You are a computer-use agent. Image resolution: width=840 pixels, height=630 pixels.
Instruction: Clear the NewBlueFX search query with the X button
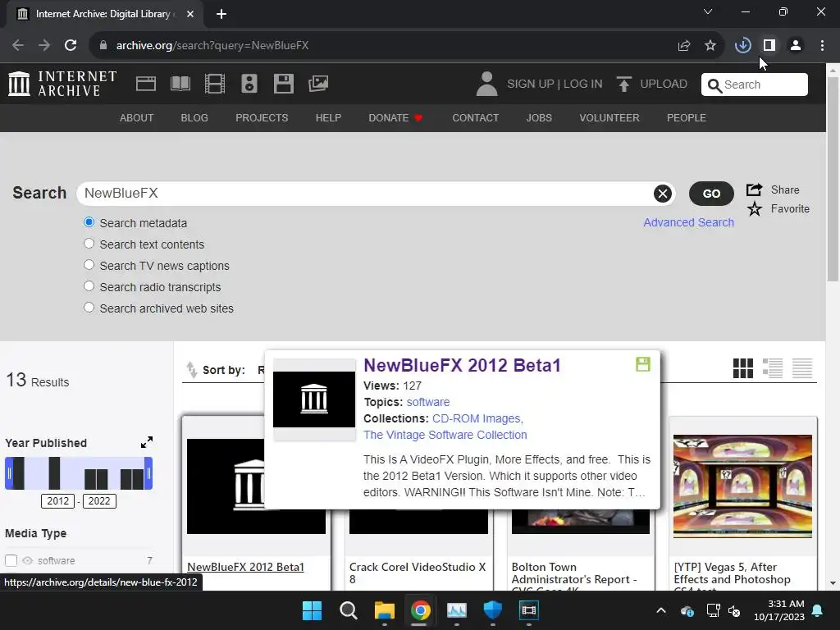tap(663, 194)
